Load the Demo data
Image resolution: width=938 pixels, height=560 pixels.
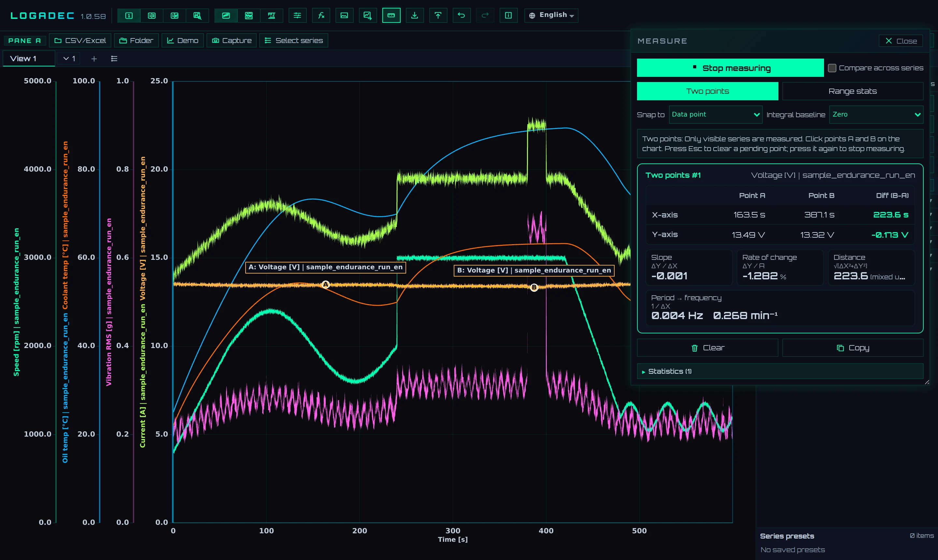point(183,40)
